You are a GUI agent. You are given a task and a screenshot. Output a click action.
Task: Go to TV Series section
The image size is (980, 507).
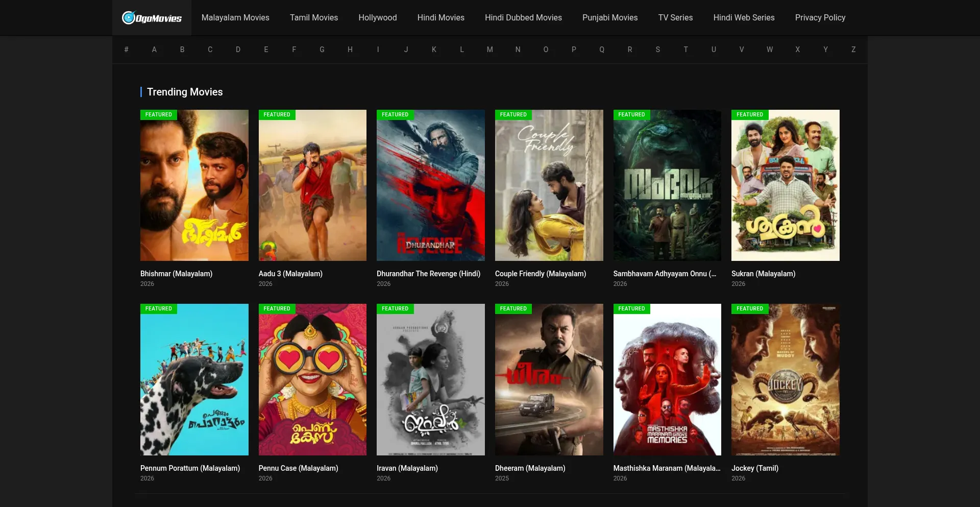[675, 17]
